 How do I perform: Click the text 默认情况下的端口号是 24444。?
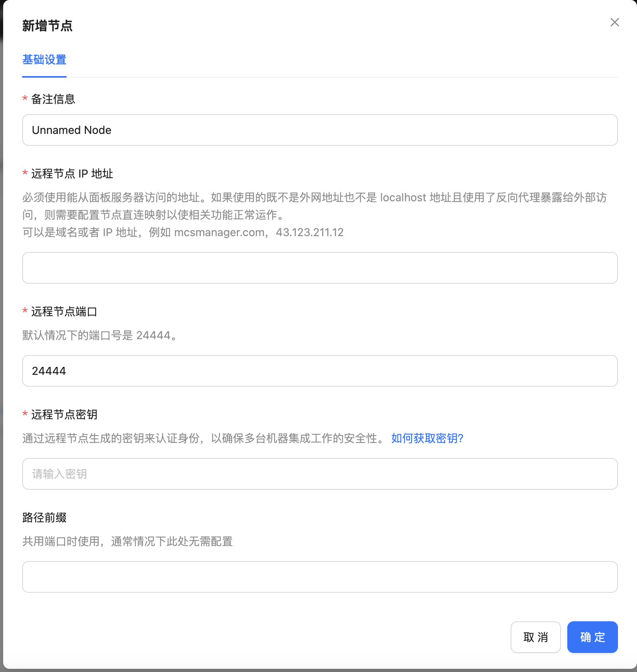[100, 335]
